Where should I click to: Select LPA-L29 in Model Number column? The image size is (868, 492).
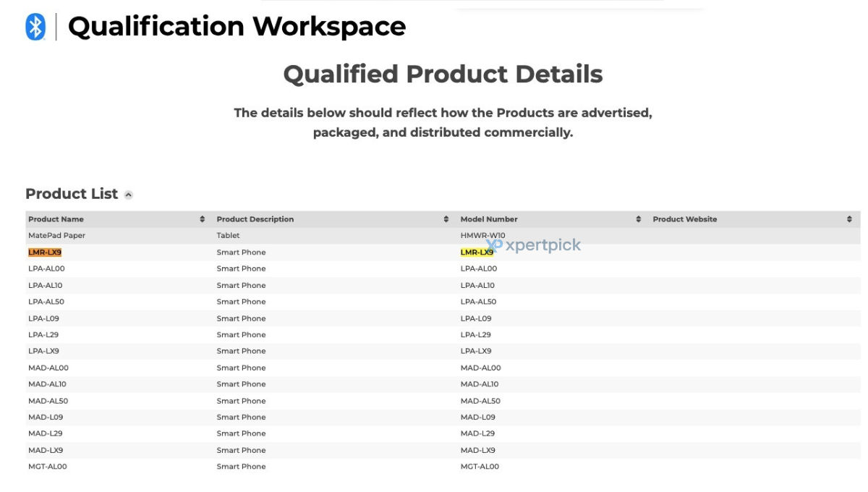point(475,335)
